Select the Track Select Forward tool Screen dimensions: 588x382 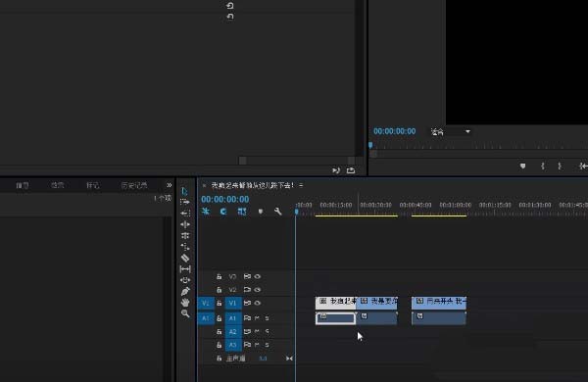185,202
